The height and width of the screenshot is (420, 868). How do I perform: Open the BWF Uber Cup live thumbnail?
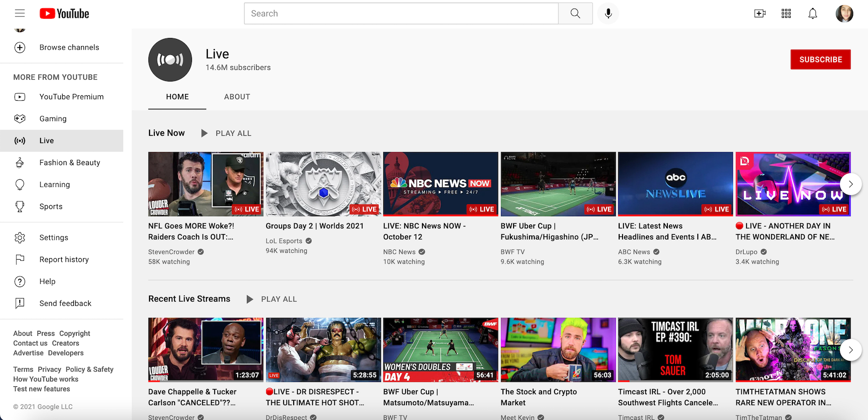pyautogui.click(x=558, y=184)
